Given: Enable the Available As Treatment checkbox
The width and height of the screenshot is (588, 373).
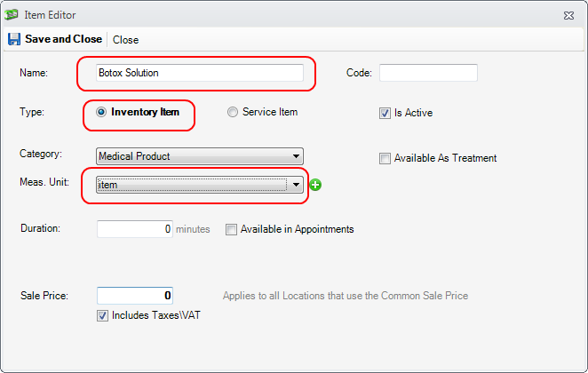Looking at the screenshot, I should pyautogui.click(x=385, y=159).
